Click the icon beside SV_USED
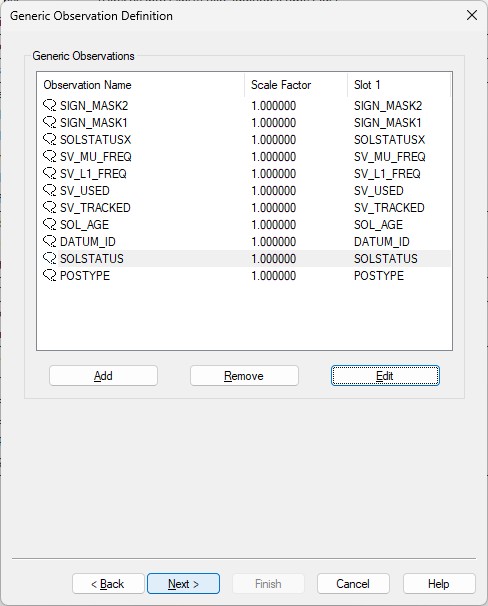Viewport: 488px width, 606px height. point(49,191)
